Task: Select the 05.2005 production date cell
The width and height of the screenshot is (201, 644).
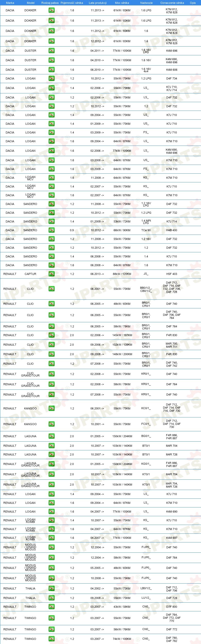Action: click(97, 568)
